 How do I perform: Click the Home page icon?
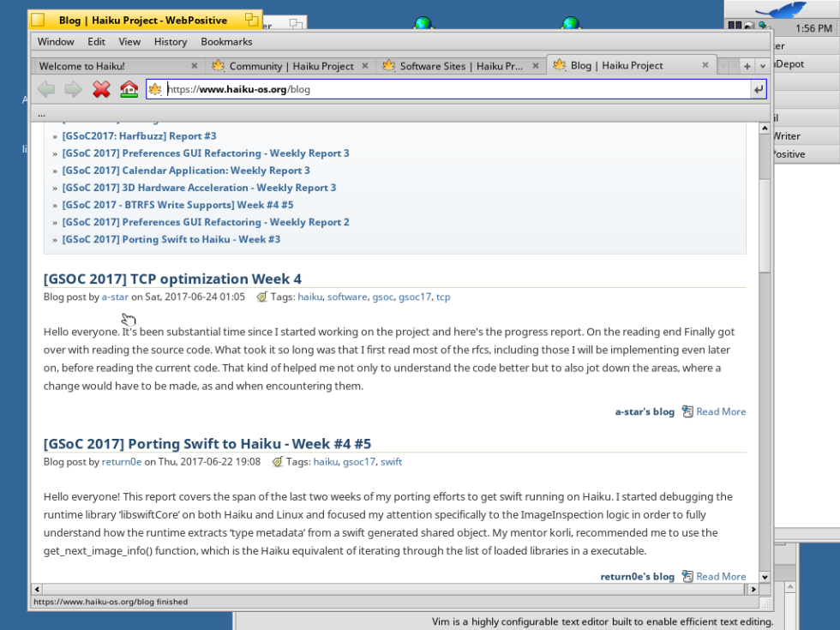pos(129,89)
